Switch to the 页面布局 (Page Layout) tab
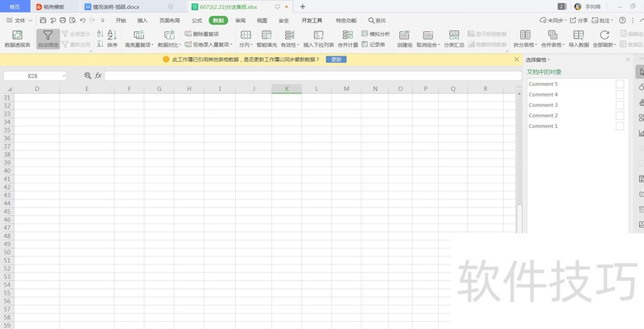This screenshot has width=644, height=329. 170,20
